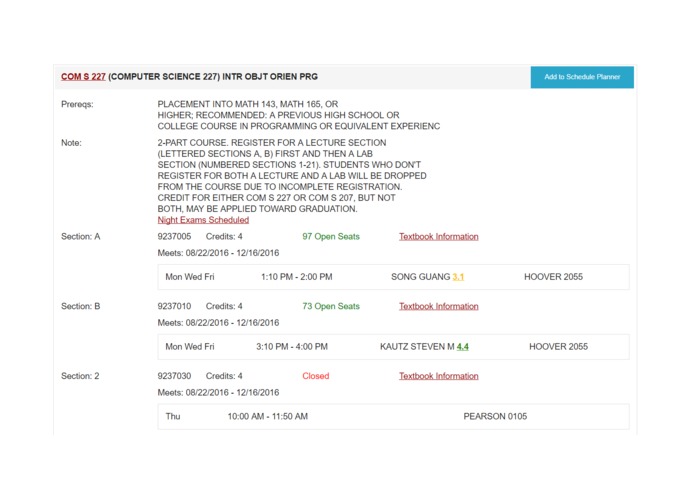Click the Add to Schedule Planner button

coord(582,77)
